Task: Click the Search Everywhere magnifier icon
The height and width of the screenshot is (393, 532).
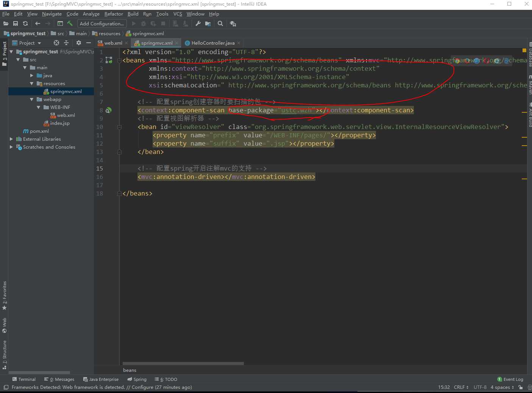Action: [220, 23]
